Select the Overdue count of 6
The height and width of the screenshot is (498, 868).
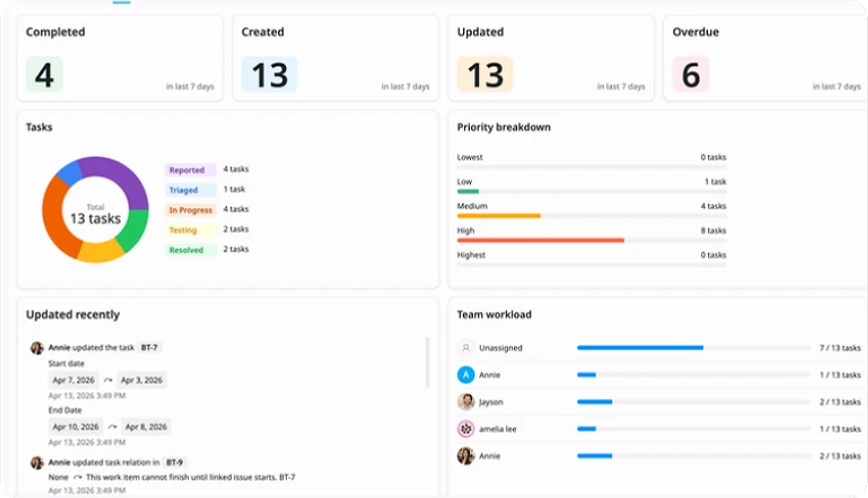[x=691, y=75]
